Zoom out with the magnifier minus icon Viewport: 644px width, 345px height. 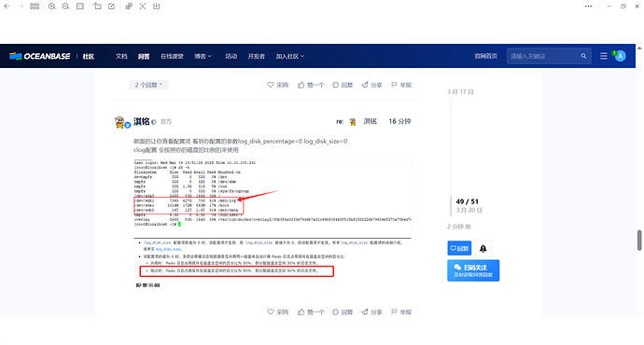pyautogui.click(x=65, y=7)
